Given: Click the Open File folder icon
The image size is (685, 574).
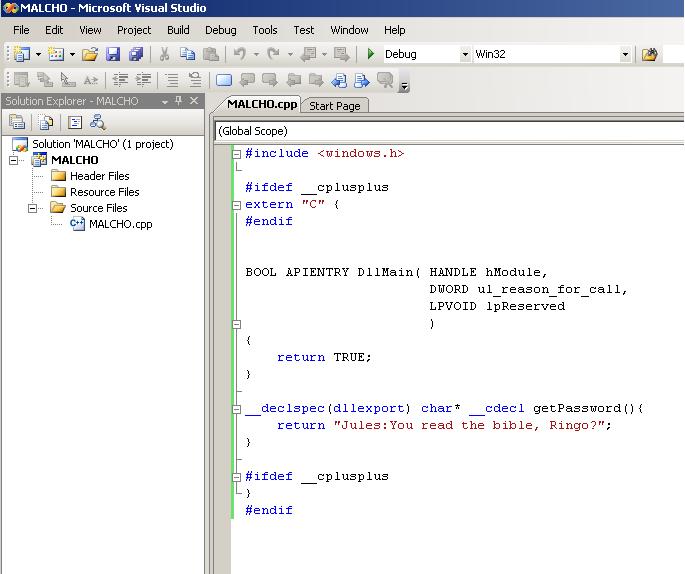Looking at the screenshot, I should coord(90,54).
